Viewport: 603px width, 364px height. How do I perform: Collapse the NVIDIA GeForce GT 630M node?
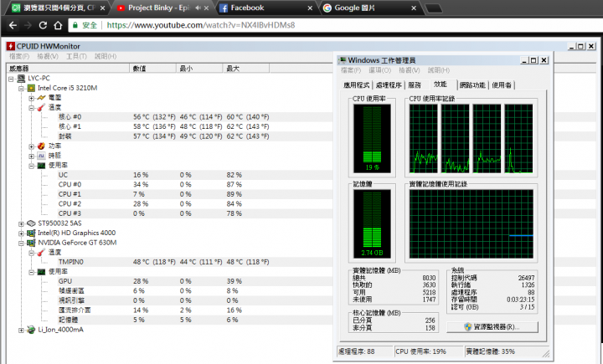coord(22,243)
